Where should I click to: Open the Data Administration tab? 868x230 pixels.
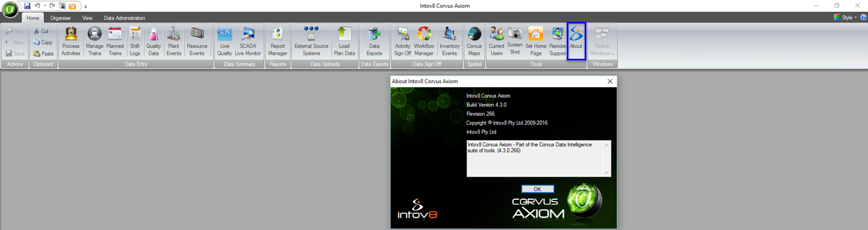[x=124, y=18]
